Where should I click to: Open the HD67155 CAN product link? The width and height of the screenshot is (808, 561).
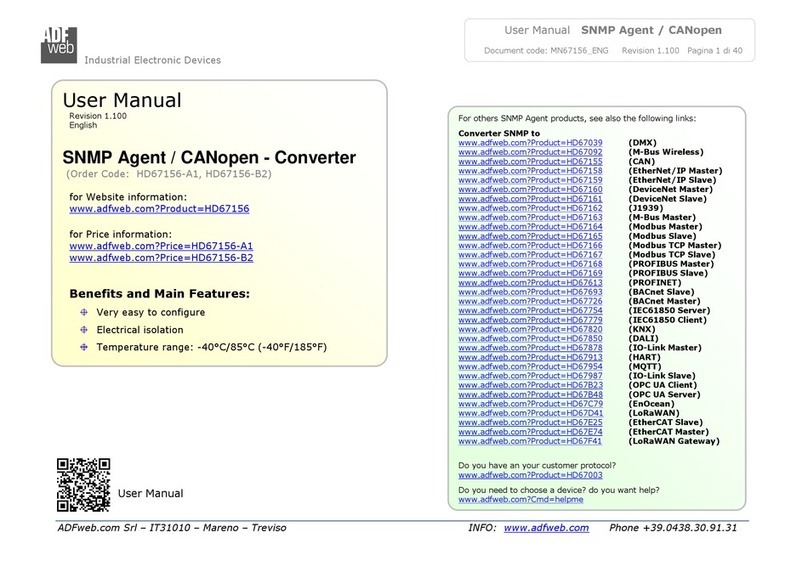[530, 161]
